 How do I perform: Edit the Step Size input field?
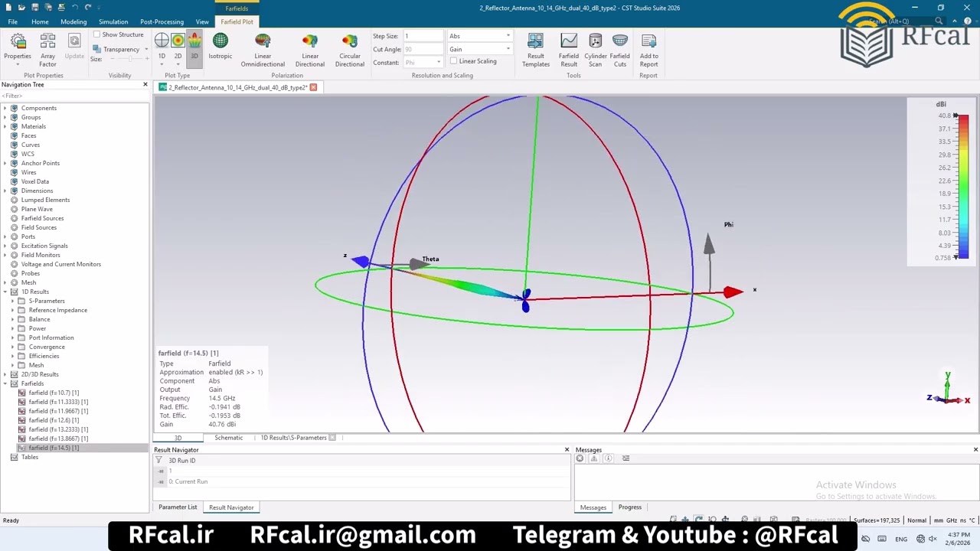pyautogui.click(x=423, y=36)
